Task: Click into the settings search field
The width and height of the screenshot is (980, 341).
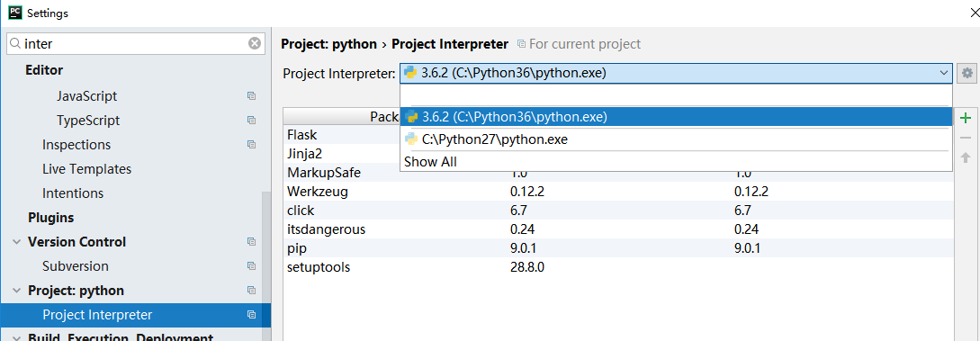Action: 134,44
